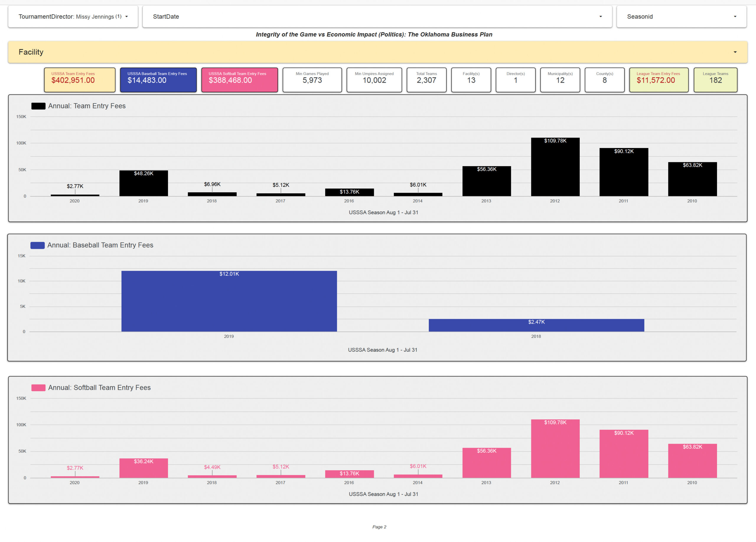Open the TournamentDirector filter dropdown
Image resolution: width=756 pixels, height=542 pixels.
click(73, 17)
